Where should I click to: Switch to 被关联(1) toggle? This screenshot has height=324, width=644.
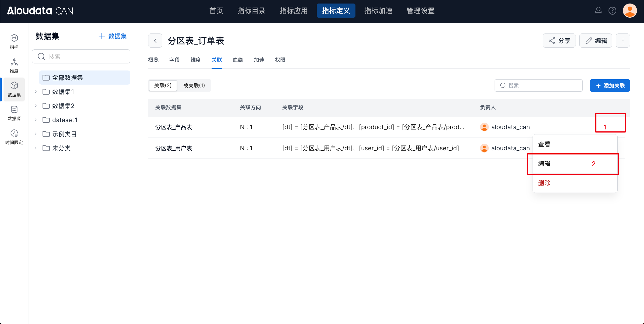click(x=194, y=86)
